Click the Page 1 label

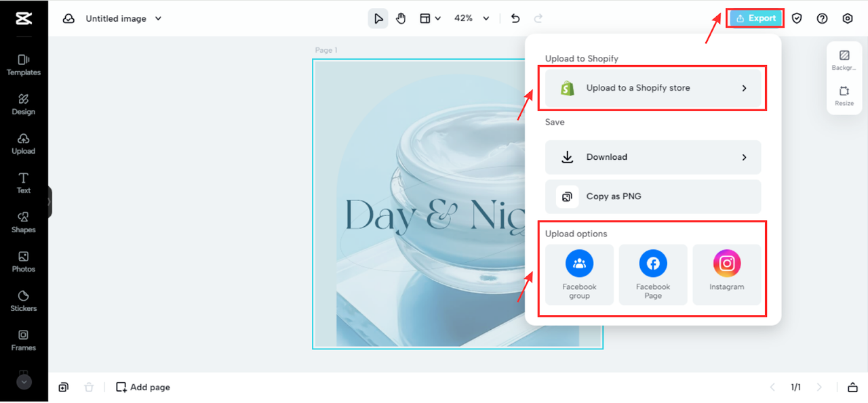326,50
